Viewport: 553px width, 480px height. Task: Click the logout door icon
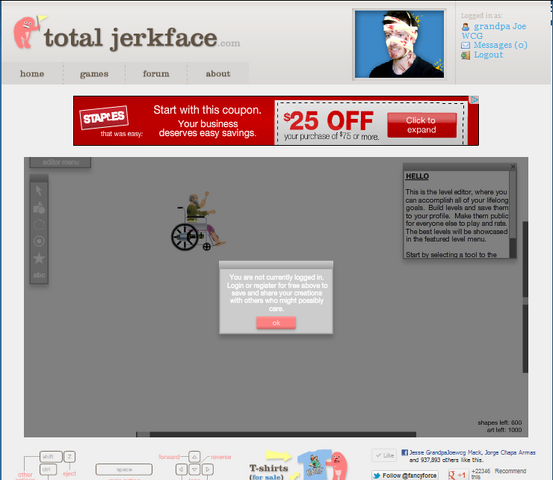click(x=466, y=55)
